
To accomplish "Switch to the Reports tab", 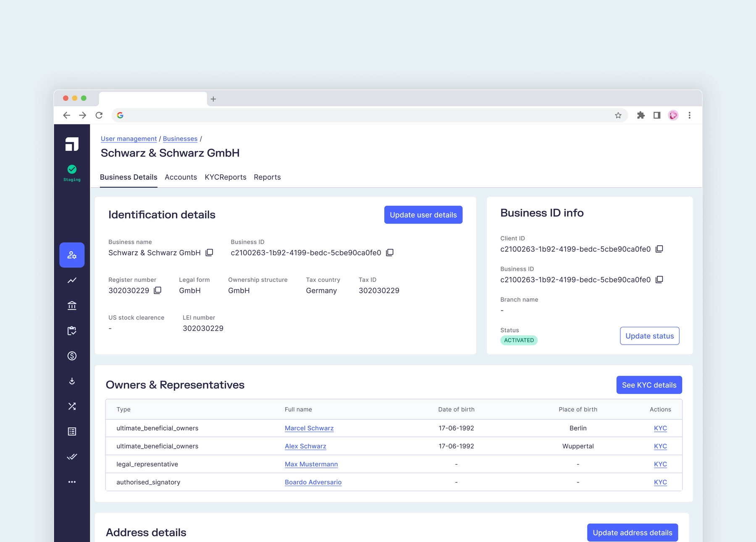I will pyautogui.click(x=267, y=177).
